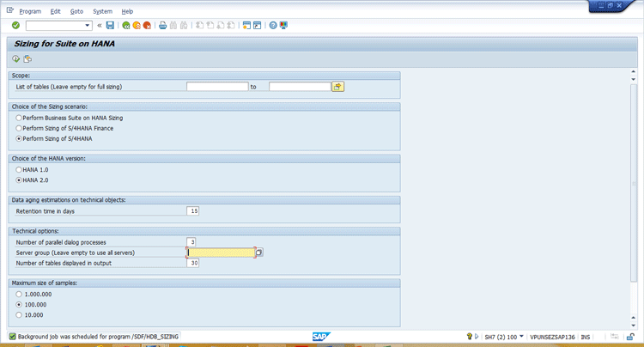Select Perform Sizing of S/4HANA Finance
The width and height of the screenshot is (644, 347).
19,128
